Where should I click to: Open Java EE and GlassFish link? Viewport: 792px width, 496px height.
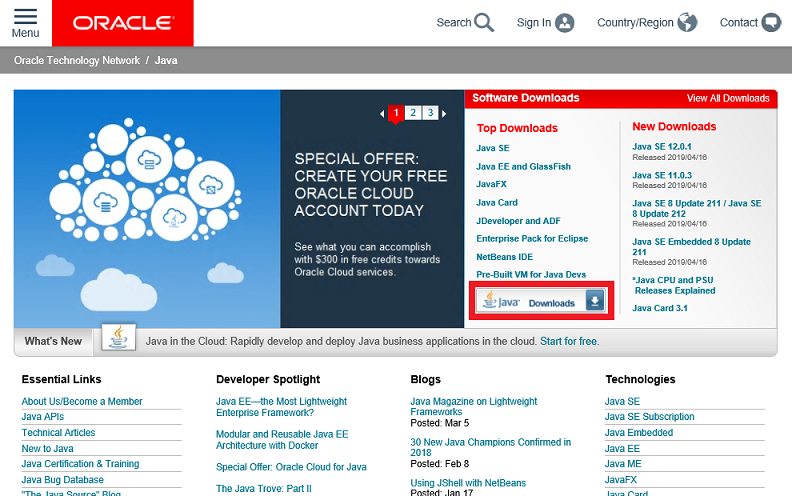(x=523, y=167)
